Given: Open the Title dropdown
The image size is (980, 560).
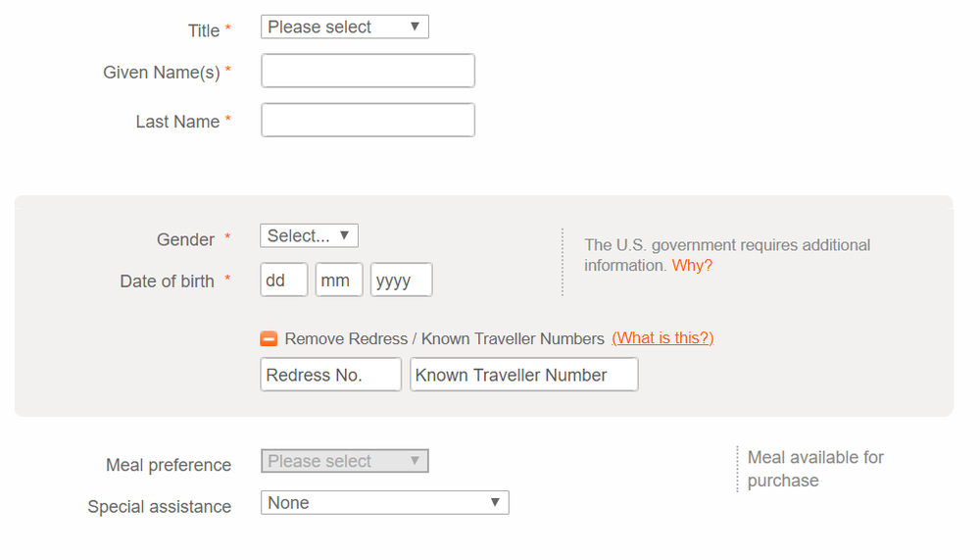Looking at the screenshot, I should 344,27.
